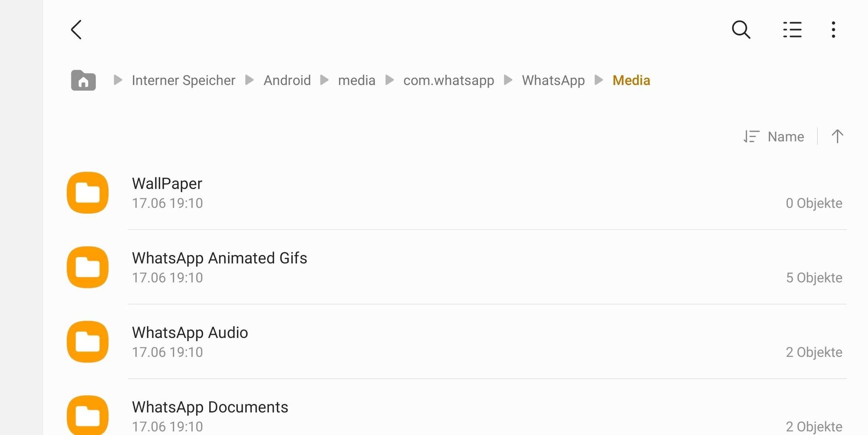
Task: Switch view with the list layout icon
Action: 792,30
